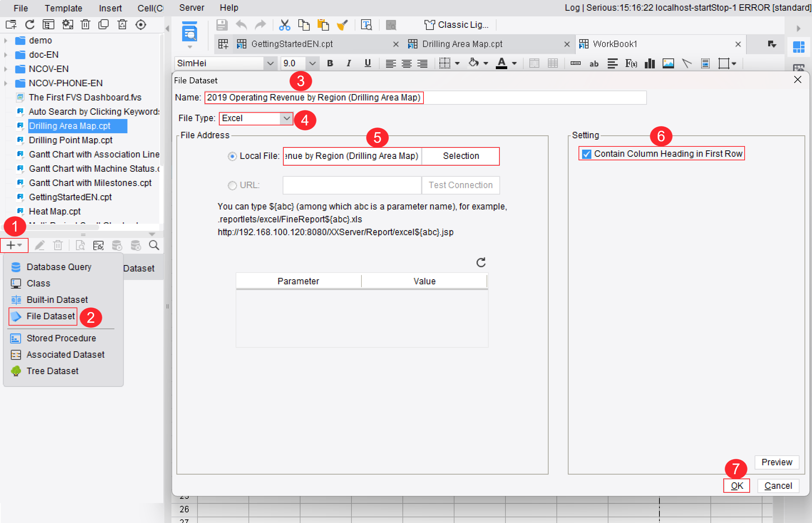Click OK in File Dataset dialog
This screenshot has width=812, height=523.
pyautogui.click(x=736, y=486)
